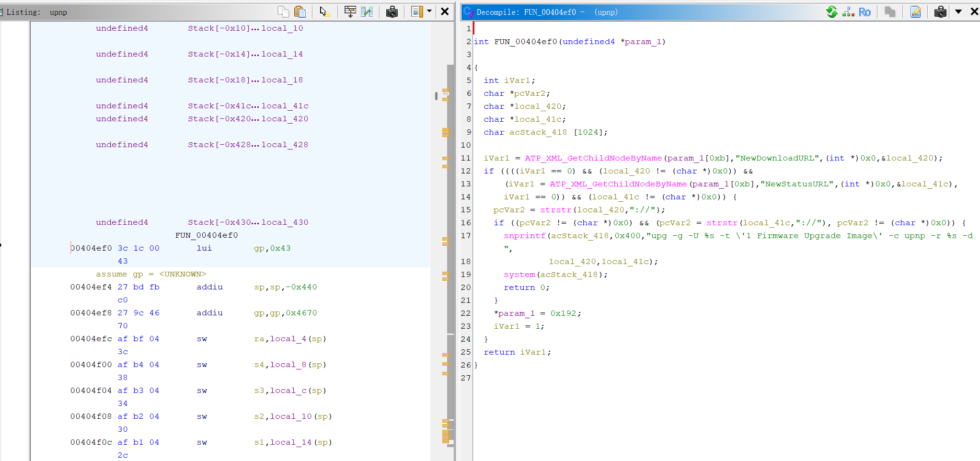Click *param_1 = 0x192 on line 22

point(537,313)
